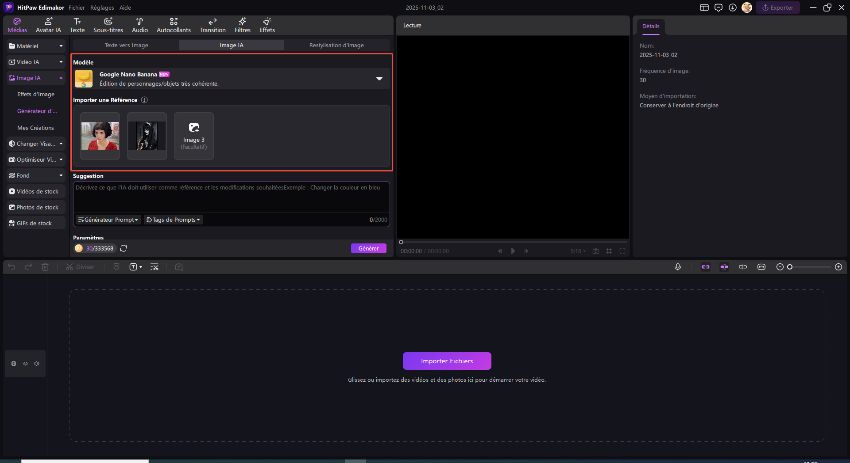Click the timeline zoom-in plus icon
Image resolution: width=850 pixels, height=463 pixels.
coord(837,267)
